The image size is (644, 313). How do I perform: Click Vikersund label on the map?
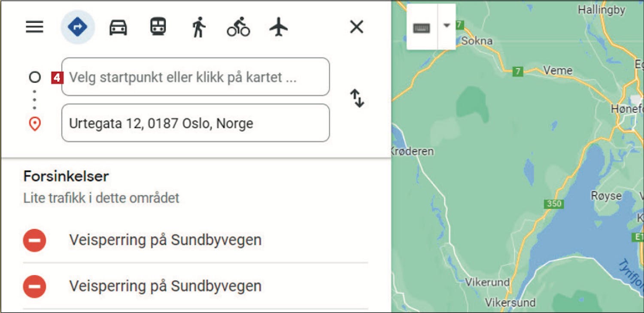pos(510,301)
